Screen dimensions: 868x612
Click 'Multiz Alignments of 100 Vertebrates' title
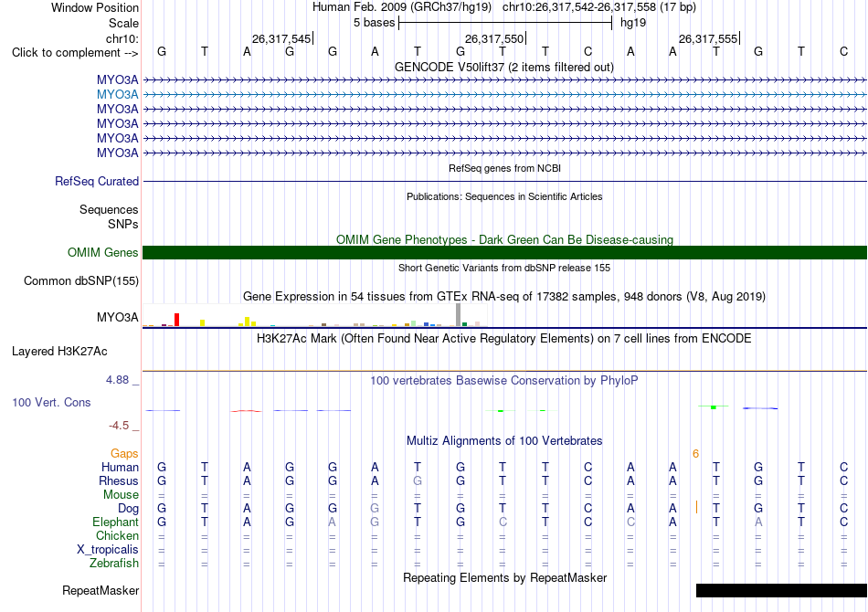coord(504,441)
